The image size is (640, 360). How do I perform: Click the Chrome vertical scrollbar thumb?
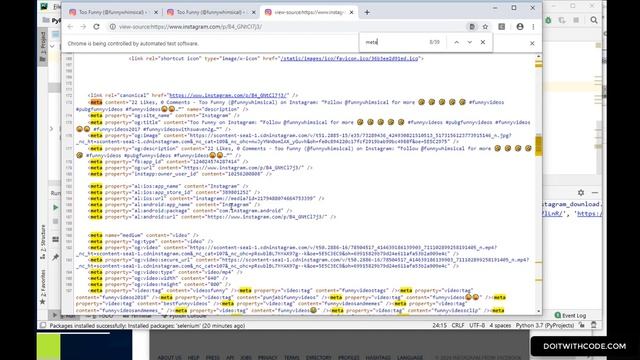(x=539, y=145)
